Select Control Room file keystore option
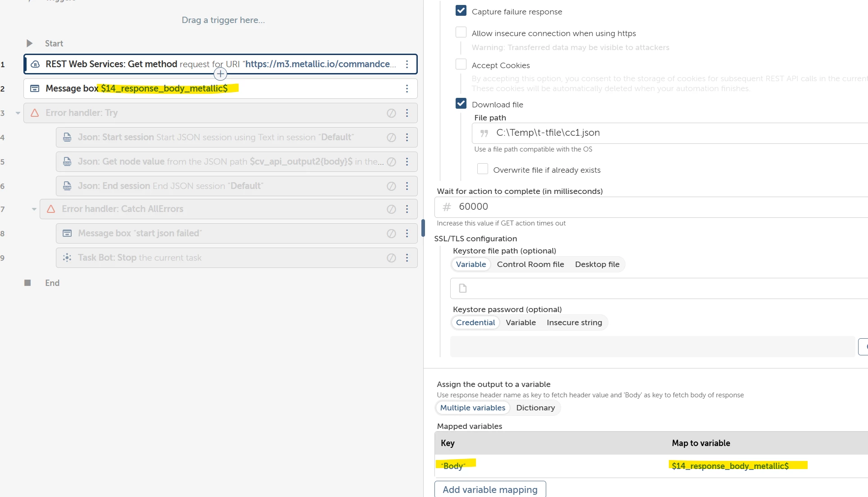 530,264
